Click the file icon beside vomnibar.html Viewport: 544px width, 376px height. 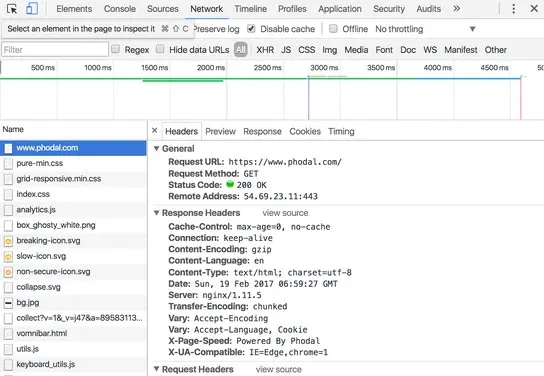8,334
